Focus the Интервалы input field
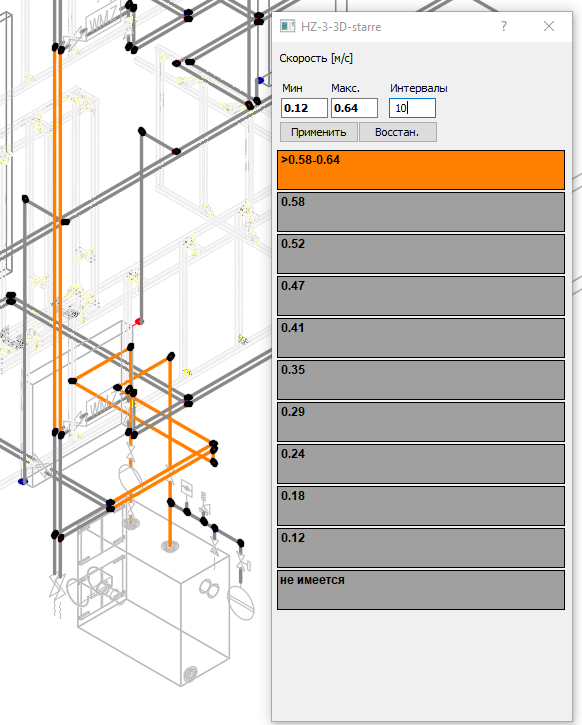The height and width of the screenshot is (725, 582). (x=412, y=108)
